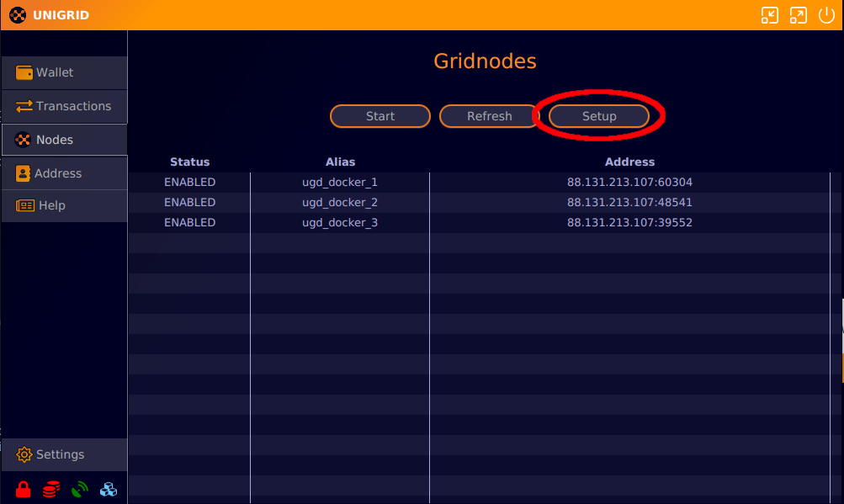844x504 pixels.
Task: Click the blue blocks sync icon
Action: [x=109, y=489]
